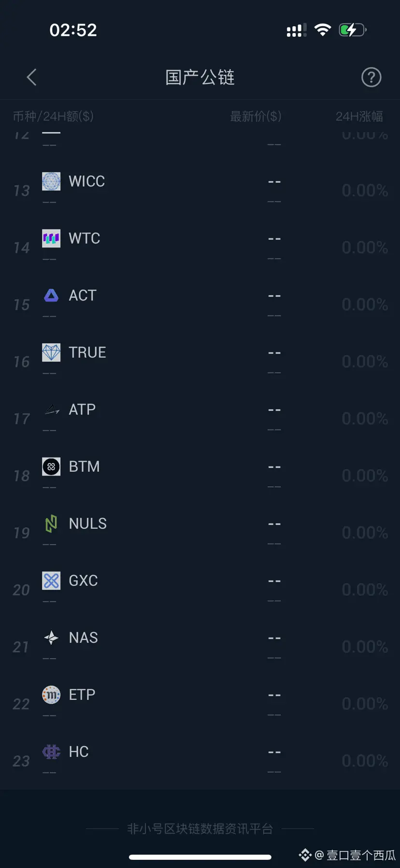The image size is (400, 868).
Task: Sort by 最新价($) column header
Action: pyautogui.click(x=256, y=116)
